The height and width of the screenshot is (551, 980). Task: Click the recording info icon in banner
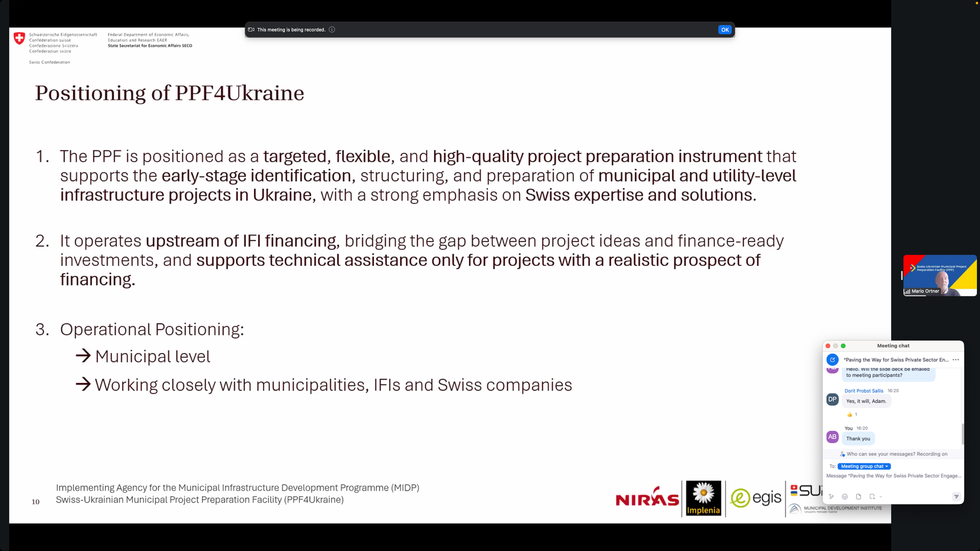tap(332, 30)
